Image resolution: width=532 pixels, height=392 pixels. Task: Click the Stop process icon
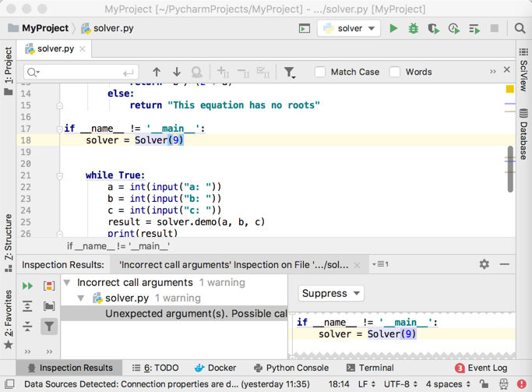495,28
